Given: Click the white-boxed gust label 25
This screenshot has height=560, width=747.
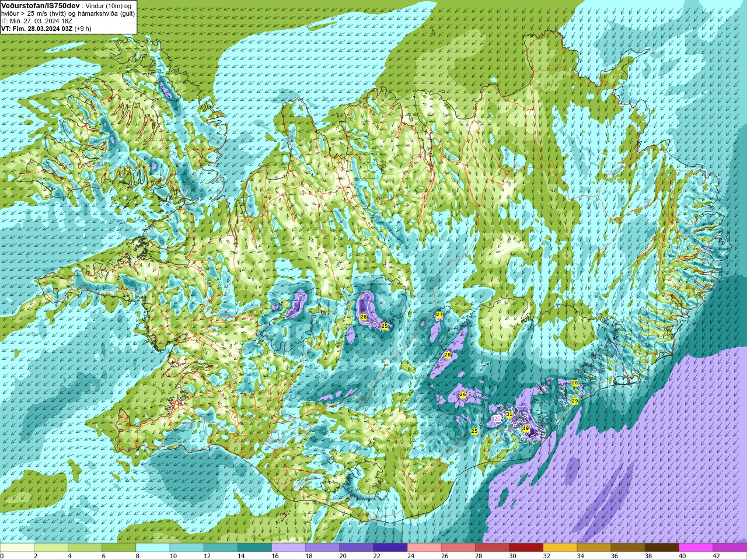Looking at the screenshot, I should click(497, 419).
